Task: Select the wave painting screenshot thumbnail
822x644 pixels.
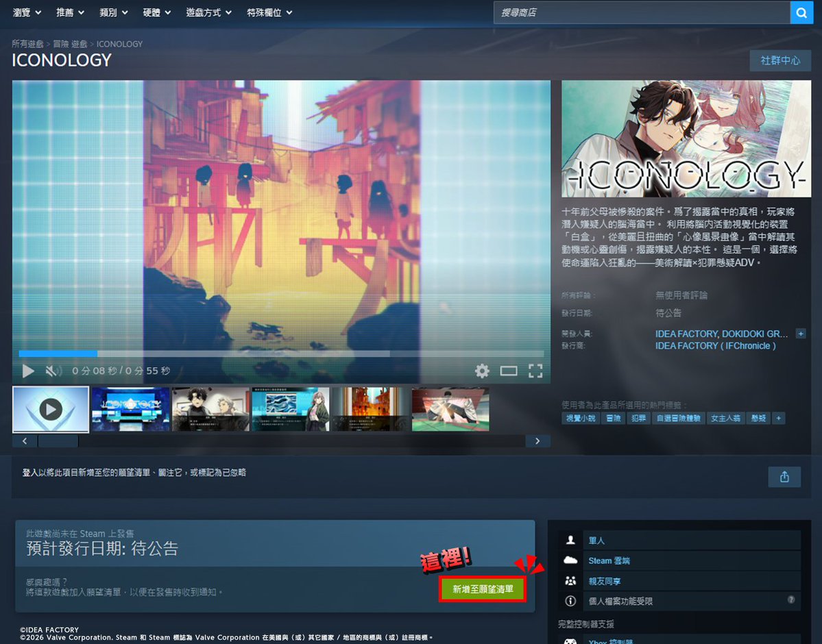Action: coord(291,409)
